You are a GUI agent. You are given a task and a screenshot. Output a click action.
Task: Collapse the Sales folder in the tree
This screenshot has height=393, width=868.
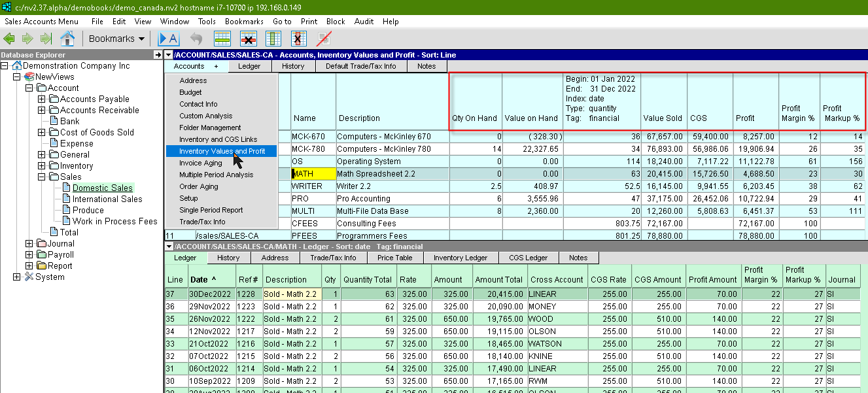click(x=41, y=177)
